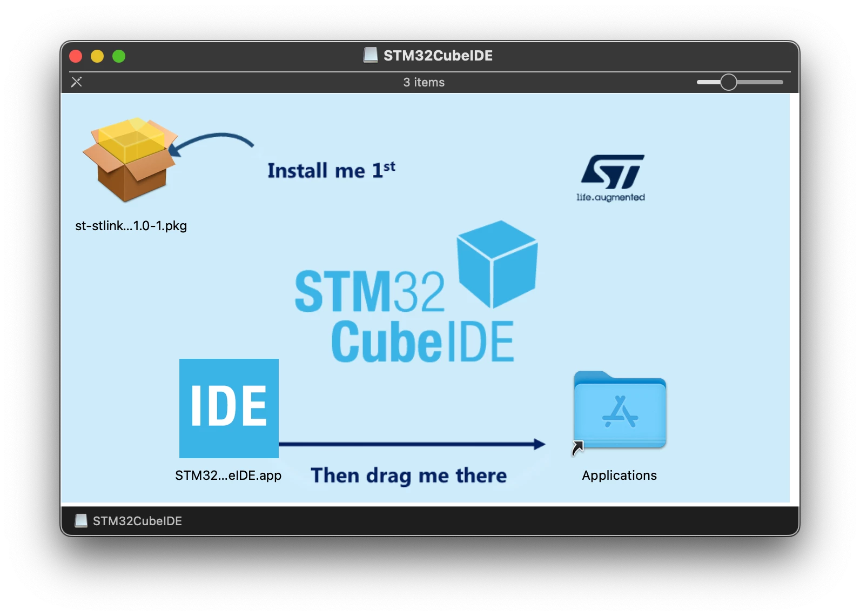Select the STM32CubeIDE app IDE icon

229,409
